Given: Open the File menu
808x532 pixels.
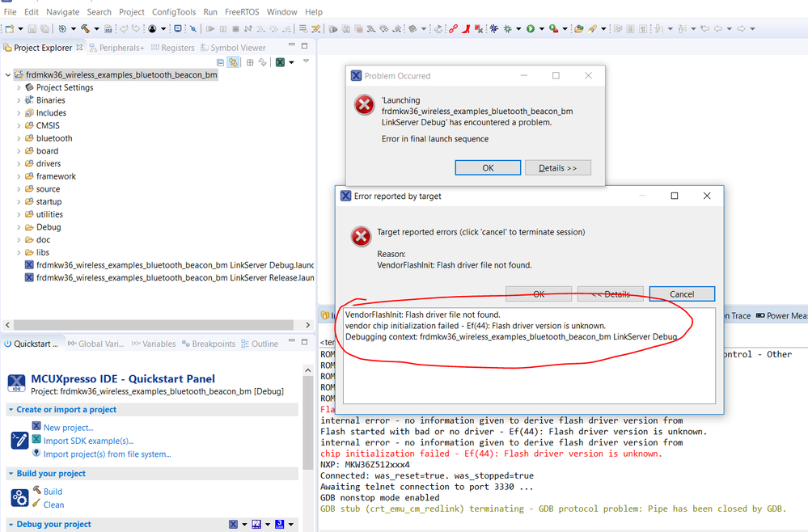Looking at the screenshot, I should [10, 12].
